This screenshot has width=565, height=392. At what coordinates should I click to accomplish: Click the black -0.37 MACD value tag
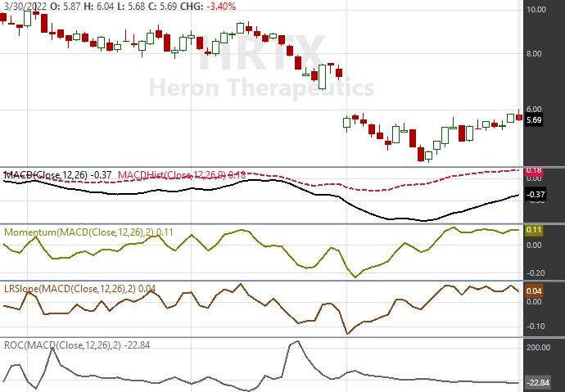535,195
